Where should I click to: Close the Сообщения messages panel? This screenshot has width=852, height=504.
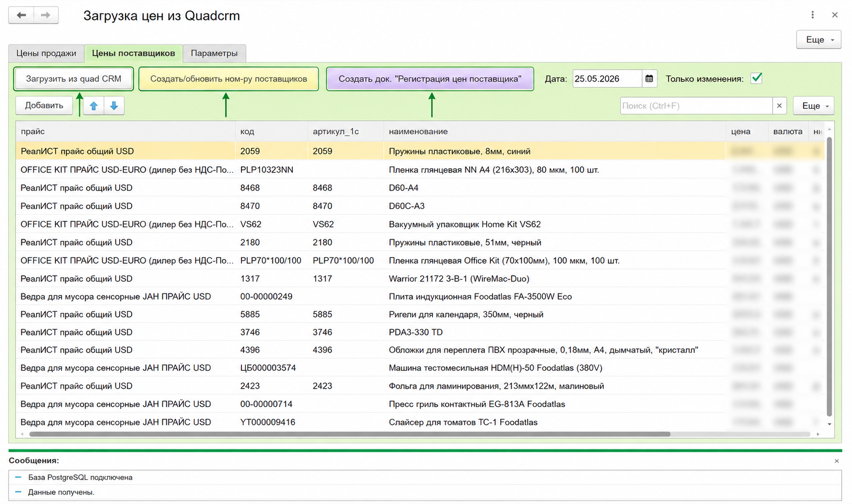tap(836, 461)
